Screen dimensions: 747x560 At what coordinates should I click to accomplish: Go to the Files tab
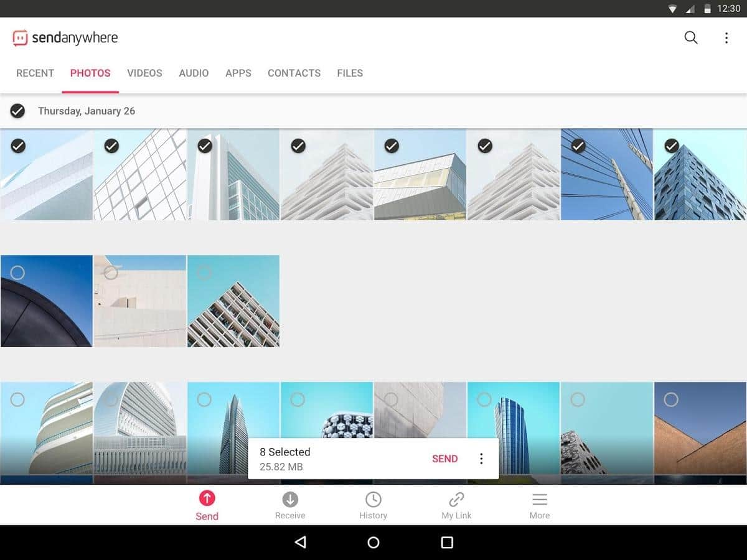coord(350,73)
